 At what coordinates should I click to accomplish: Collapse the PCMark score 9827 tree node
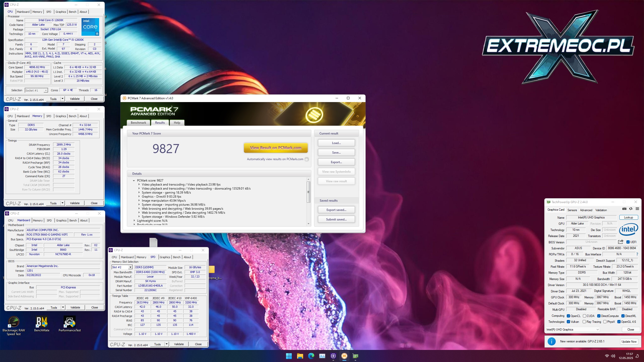(134, 180)
